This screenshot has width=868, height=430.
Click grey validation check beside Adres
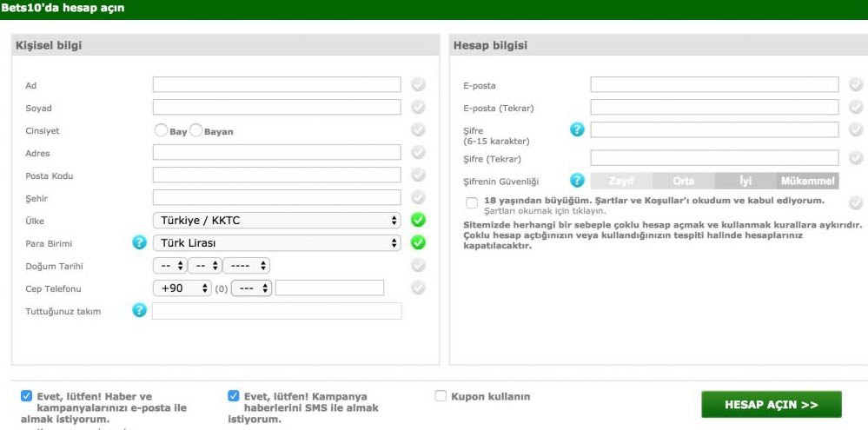coord(418,152)
